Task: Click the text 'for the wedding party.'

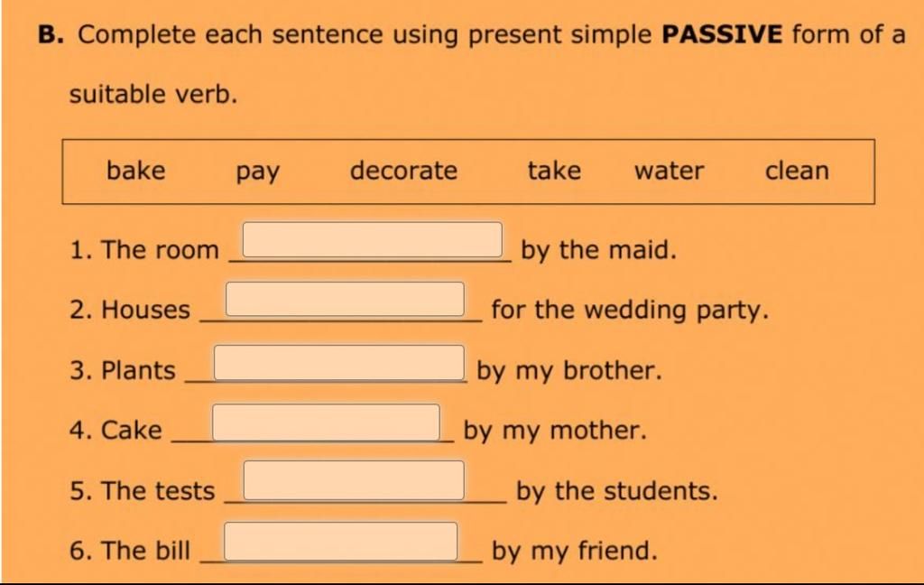Action: pos(630,311)
